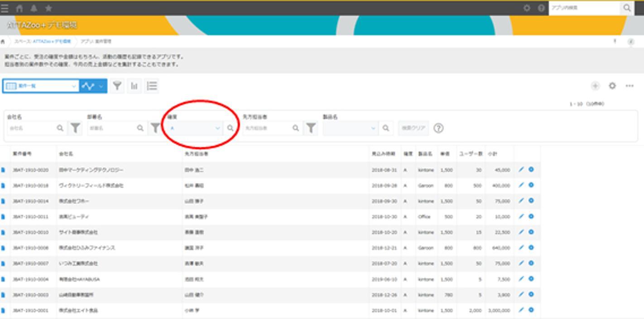This screenshot has height=319, width=644.
Task: Expand the blue process-flow graph dropdown
Action: (x=93, y=86)
